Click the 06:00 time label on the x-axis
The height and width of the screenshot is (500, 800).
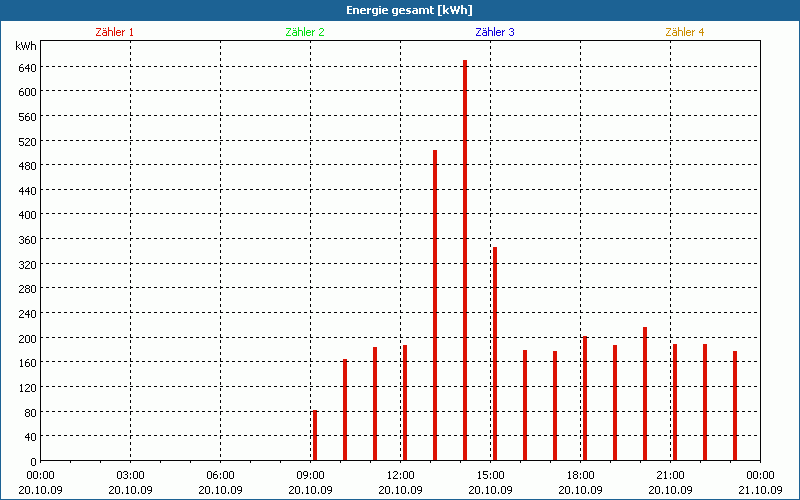[220, 476]
